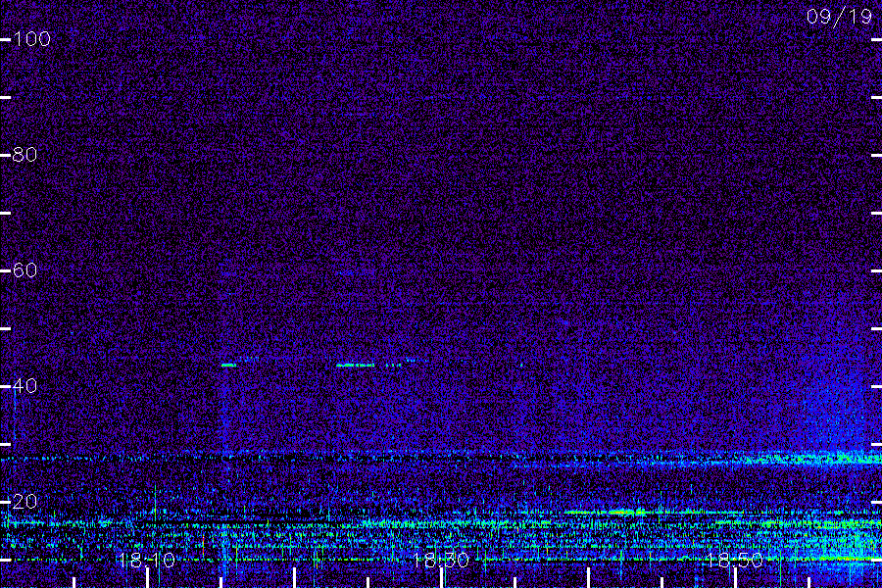Image resolution: width=882 pixels, height=588 pixels.
Task: Click the 80 frequency axis label
Action: 24,155
